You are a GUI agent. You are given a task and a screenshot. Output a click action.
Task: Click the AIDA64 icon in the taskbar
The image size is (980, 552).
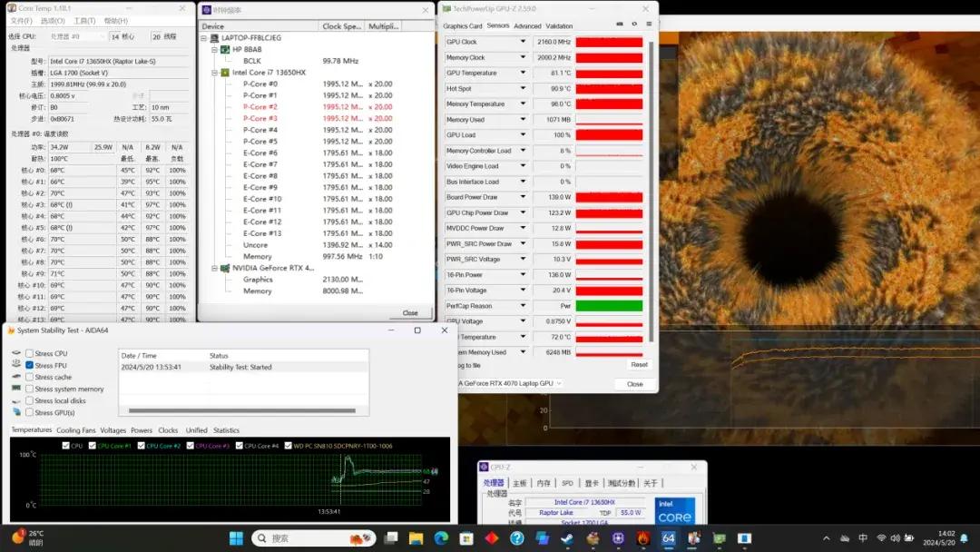[x=668, y=538]
